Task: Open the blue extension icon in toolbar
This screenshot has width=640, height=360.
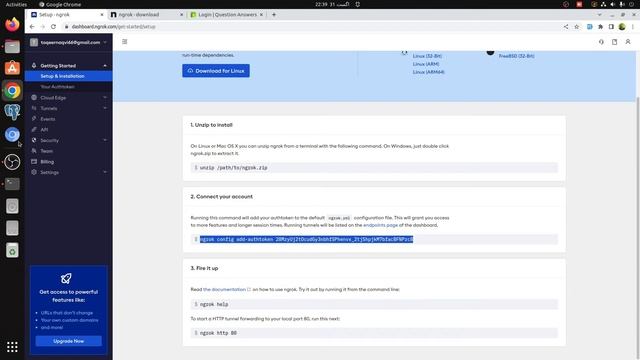Action: 589,27
